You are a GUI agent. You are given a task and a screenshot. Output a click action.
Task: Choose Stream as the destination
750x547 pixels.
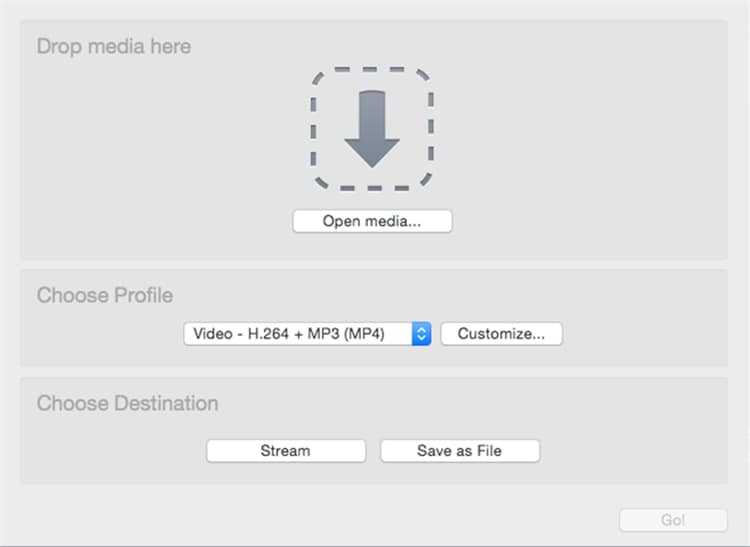[286, 451]
